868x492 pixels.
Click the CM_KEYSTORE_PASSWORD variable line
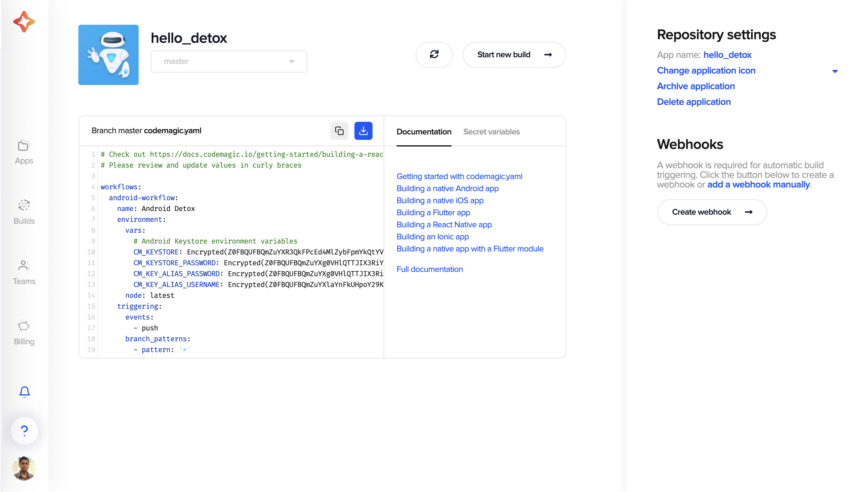coord(258,263)
